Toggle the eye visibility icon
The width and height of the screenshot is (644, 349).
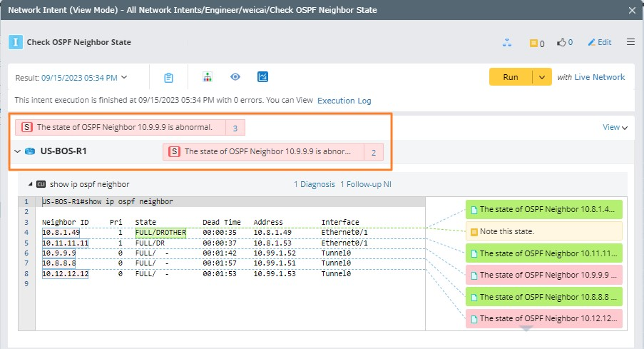click(235, 77)
